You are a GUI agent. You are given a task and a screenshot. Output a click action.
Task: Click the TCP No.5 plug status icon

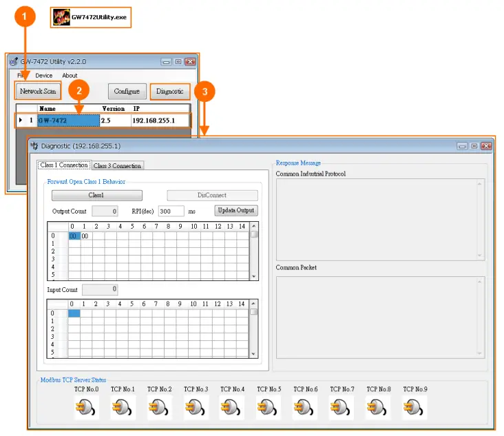(269, 408)
